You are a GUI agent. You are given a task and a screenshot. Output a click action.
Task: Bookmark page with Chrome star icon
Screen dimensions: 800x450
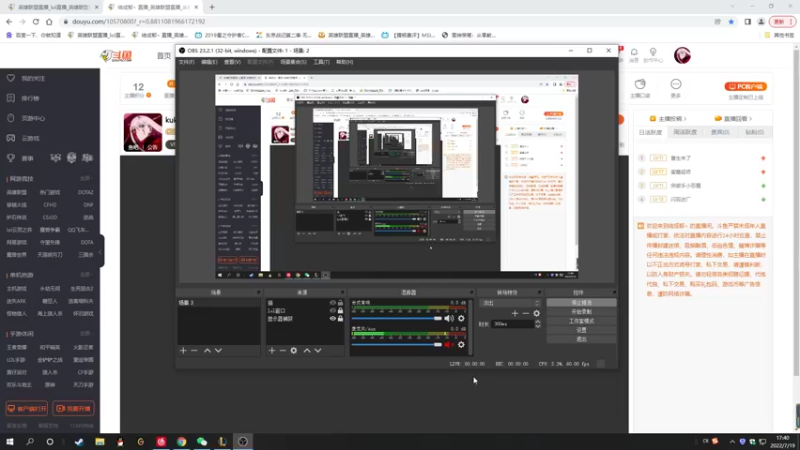731,21
